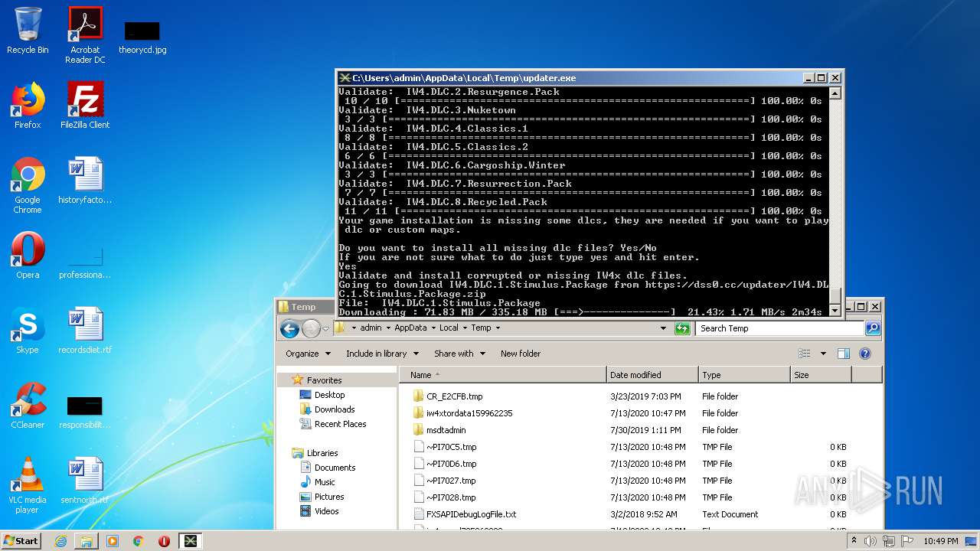Select the CR_E2CFB.tmp folder
Screen dimensions: 980x551
coord(454,396)
